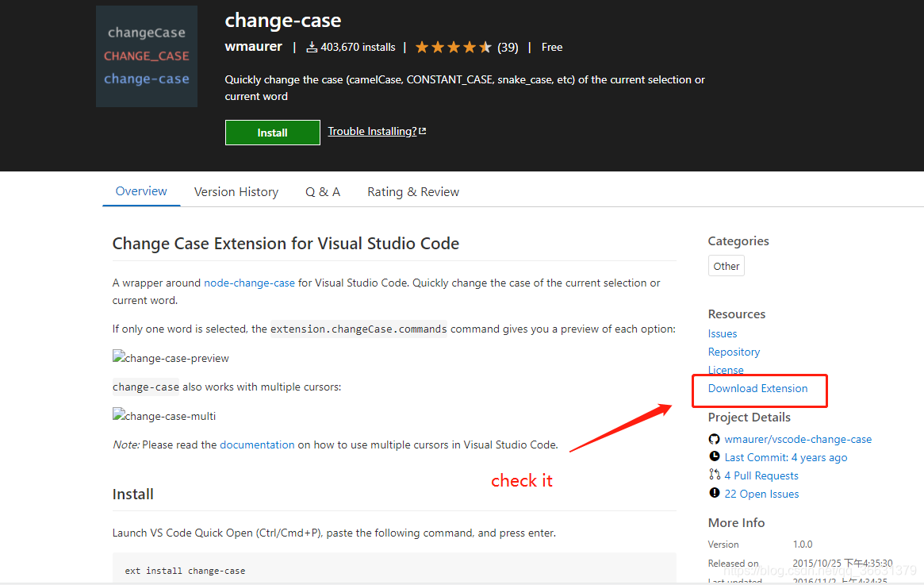
Task: Open the Issues resource link
Action: pyautogui.click(x=723, y=334)
